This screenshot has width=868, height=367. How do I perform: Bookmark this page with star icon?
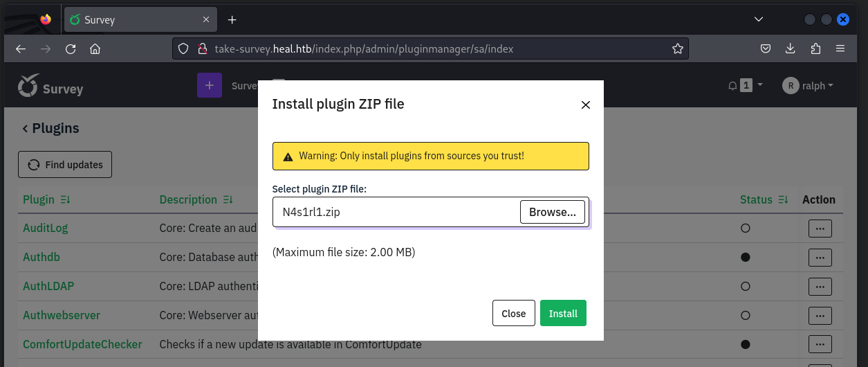(x=678, y=49)
